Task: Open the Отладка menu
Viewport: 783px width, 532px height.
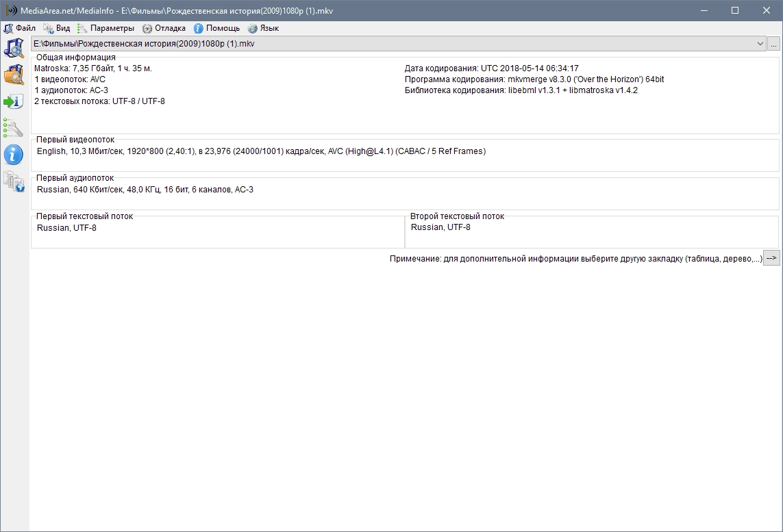Action: pyautogui.click(x=164, y=28)
